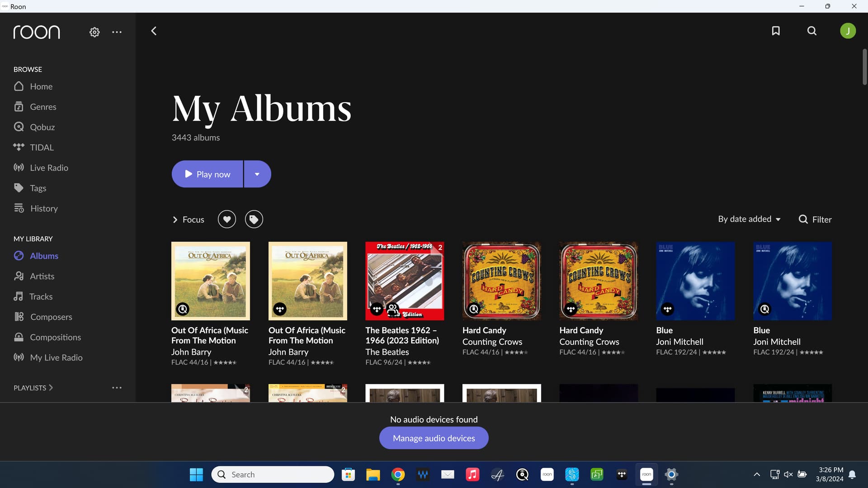868x488 pixels.
Task: Open Roon settings gear icon
Action: (x=94, y=32)
